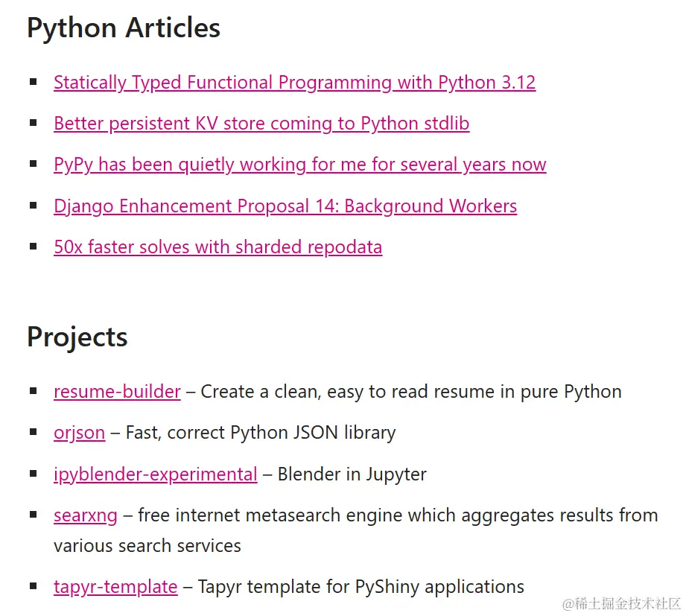Viewport: 686px width, 616px height.
Task: Click the text 'Blender in Jupyter'
Action: [x=352, y=474]
